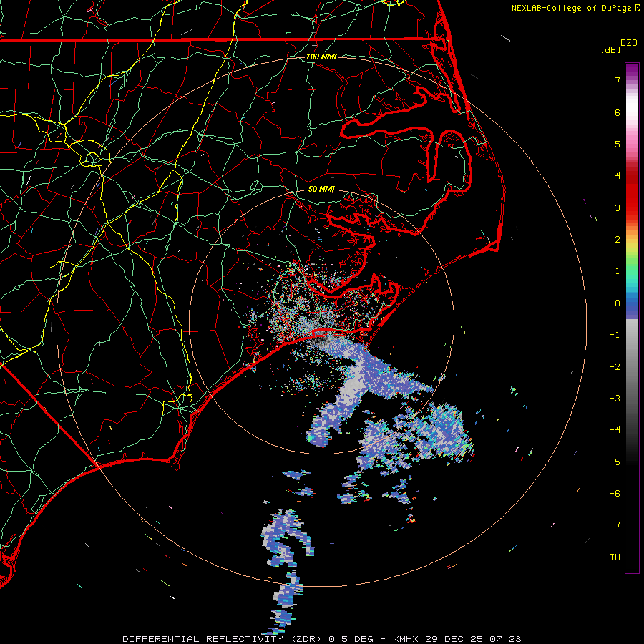Click the positive 7 tick label on scale
Image resolution: width=644 pixels, height=644 pixels.
click(618, 80)
